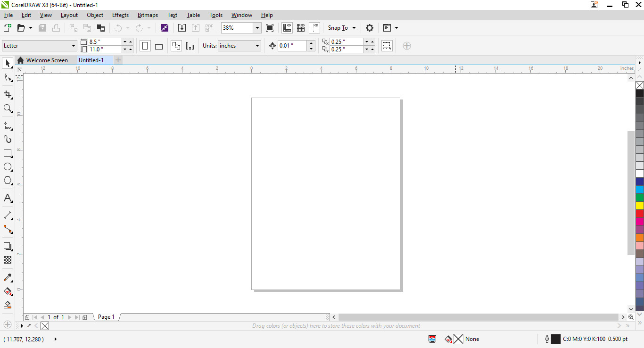Select the Text tool
This screenshot has height=348, width=644.
pos(8,198)
